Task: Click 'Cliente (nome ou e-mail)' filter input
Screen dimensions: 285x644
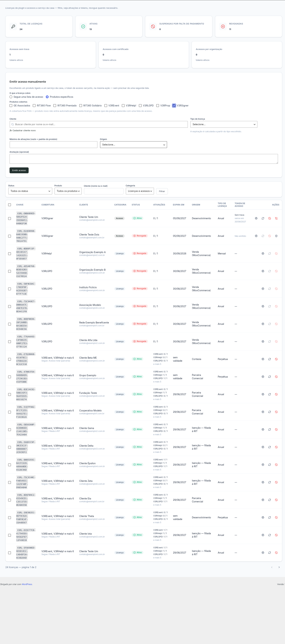Action: (104, 192)
